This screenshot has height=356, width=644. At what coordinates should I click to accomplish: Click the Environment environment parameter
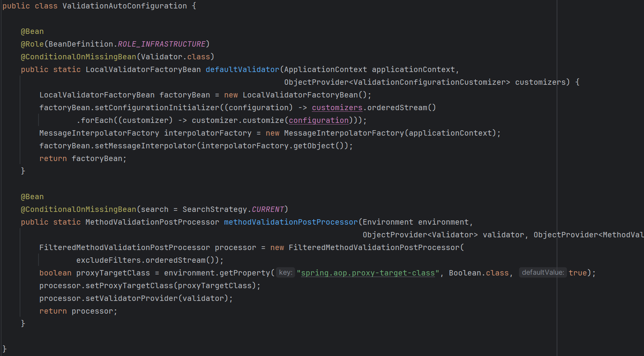pos(416,222)
